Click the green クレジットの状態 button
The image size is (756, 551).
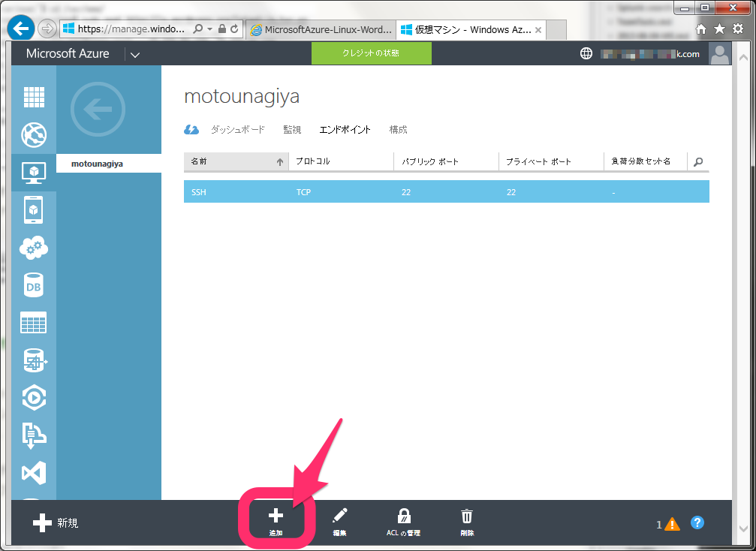[372, 53]
